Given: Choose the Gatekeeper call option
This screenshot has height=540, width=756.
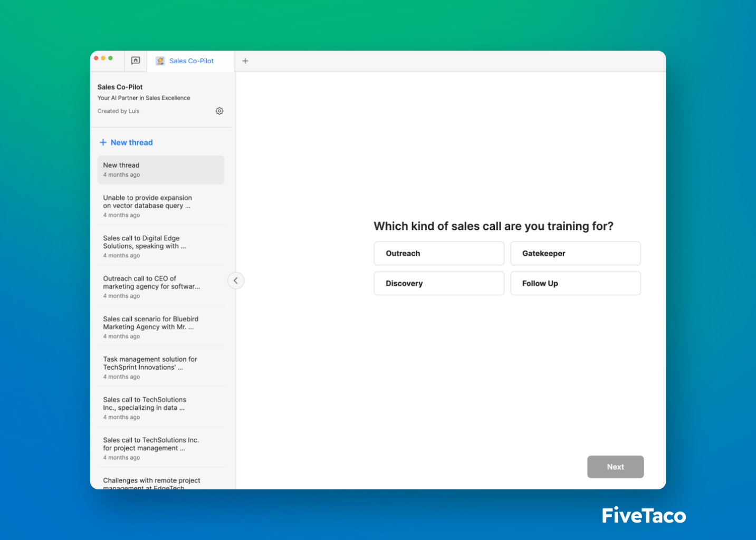Looking at the screenshot, I should pyautogui.click(x=576, y=254).
